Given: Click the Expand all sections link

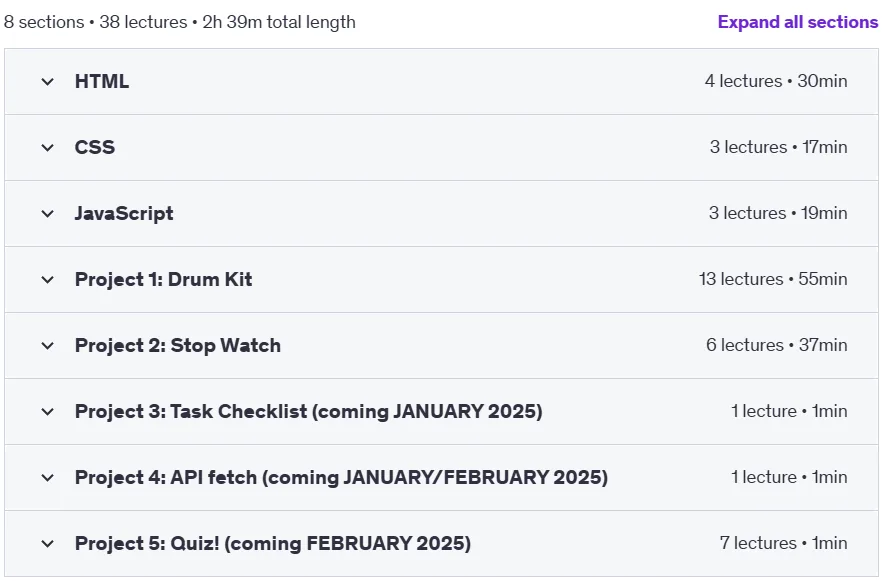Looking at the screenshot, I should [x=798, y=22].
